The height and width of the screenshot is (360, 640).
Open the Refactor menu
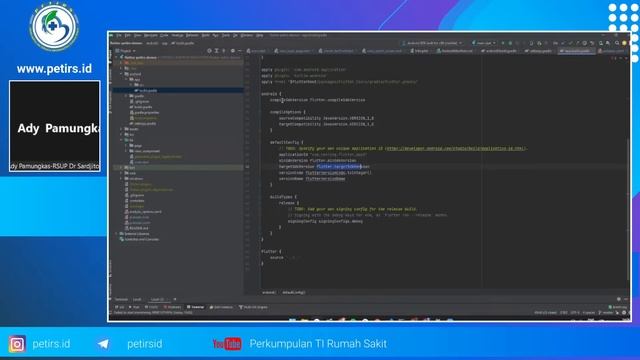click(x=192, y=36)
